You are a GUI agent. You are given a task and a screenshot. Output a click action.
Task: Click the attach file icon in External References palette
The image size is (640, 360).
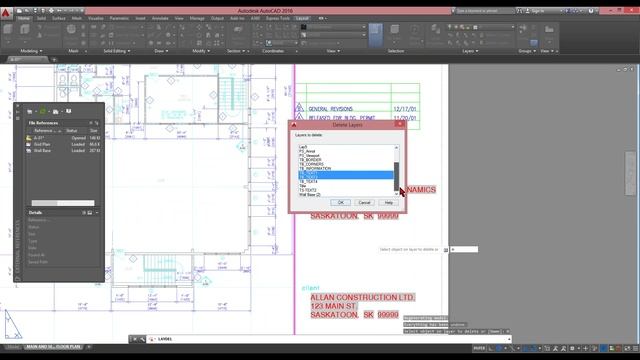[30, 111]
